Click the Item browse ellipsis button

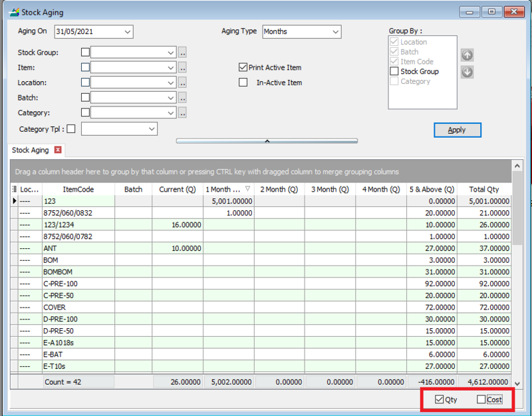pos(183,67)
